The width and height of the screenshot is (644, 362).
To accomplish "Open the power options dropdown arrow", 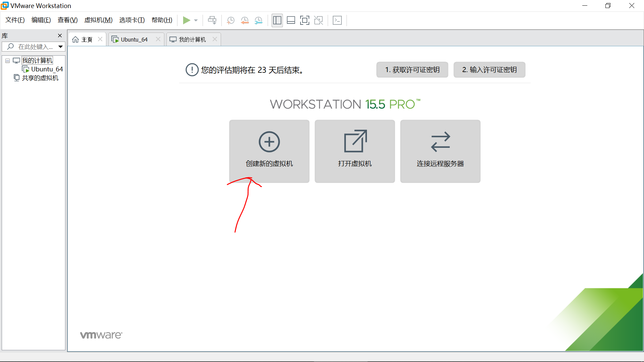I will 196,20.
